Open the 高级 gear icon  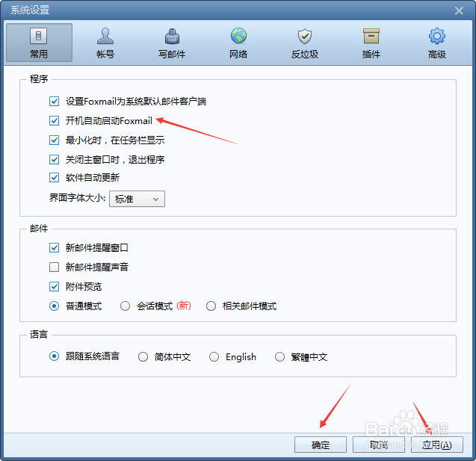437,36
